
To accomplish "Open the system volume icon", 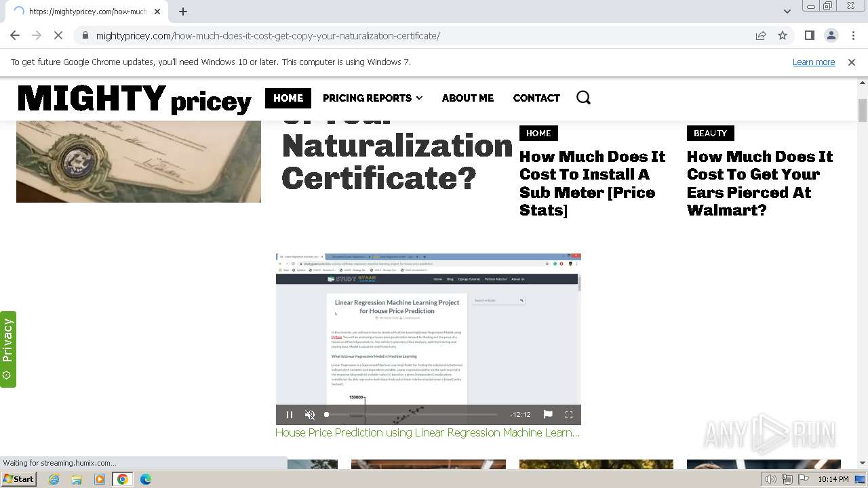I will [x=771, y=479].
